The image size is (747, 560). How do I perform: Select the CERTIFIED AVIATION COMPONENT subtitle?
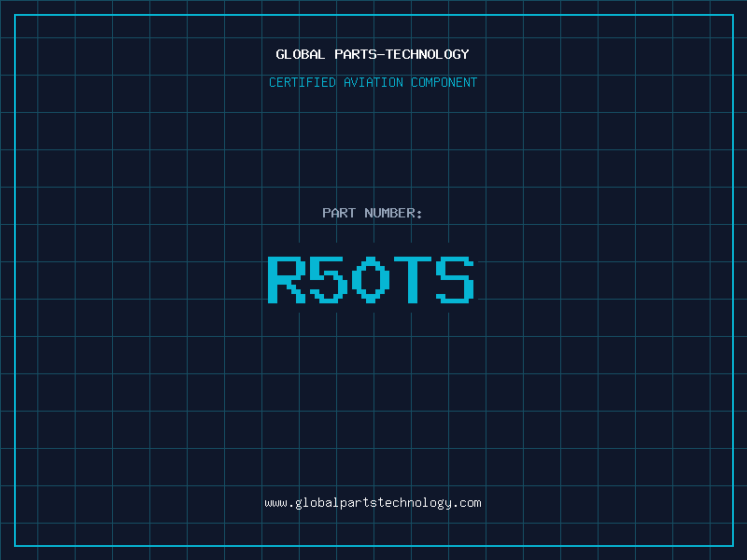pyautogui.click(x=373, y=82)
